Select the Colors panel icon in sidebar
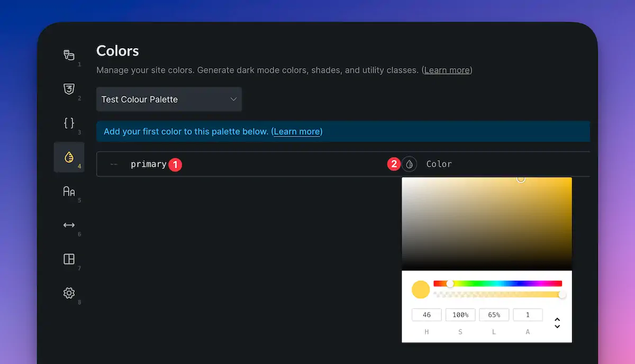The height and width of the screenshot is (364, 635). tap(69, 157)
